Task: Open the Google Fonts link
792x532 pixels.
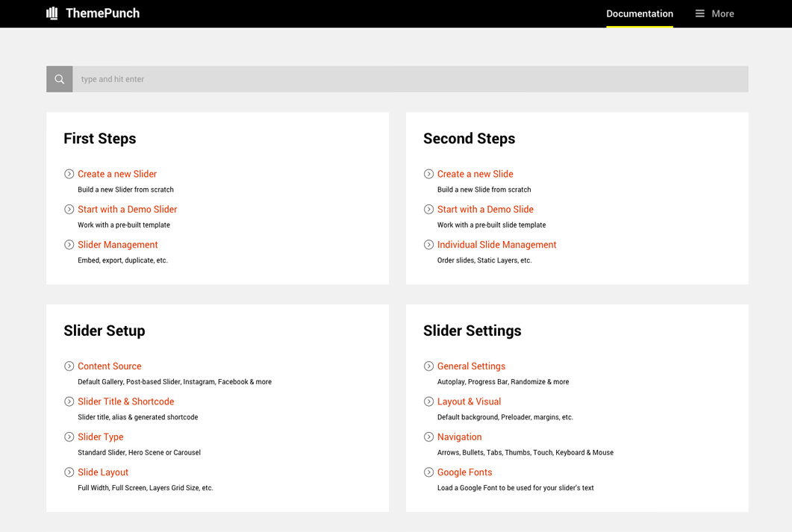Action: tap(465, 472)
